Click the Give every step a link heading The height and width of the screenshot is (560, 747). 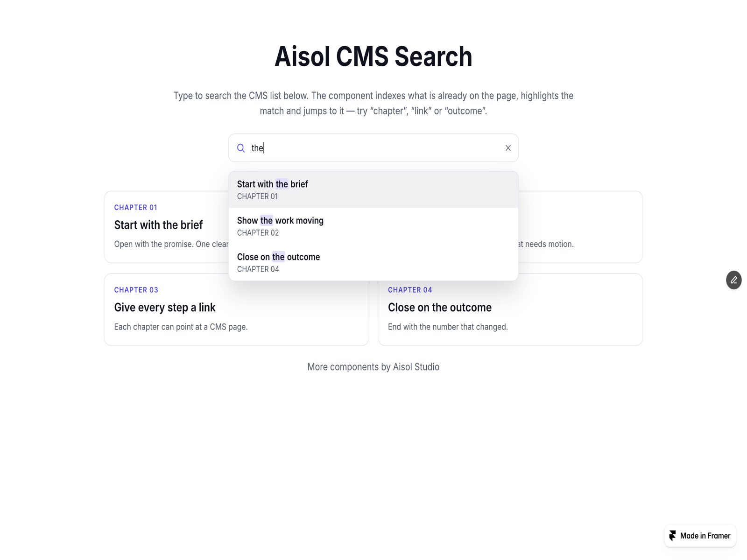tap(165, 308)
